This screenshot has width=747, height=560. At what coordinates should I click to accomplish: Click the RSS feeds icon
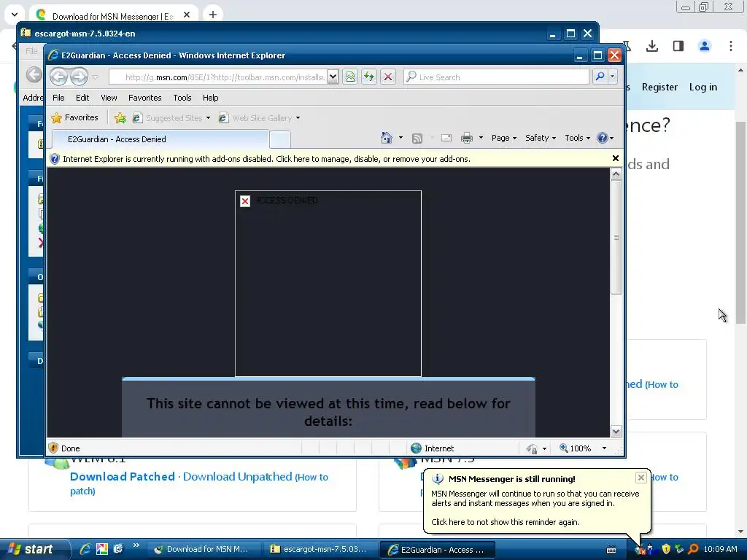point(417,138)
